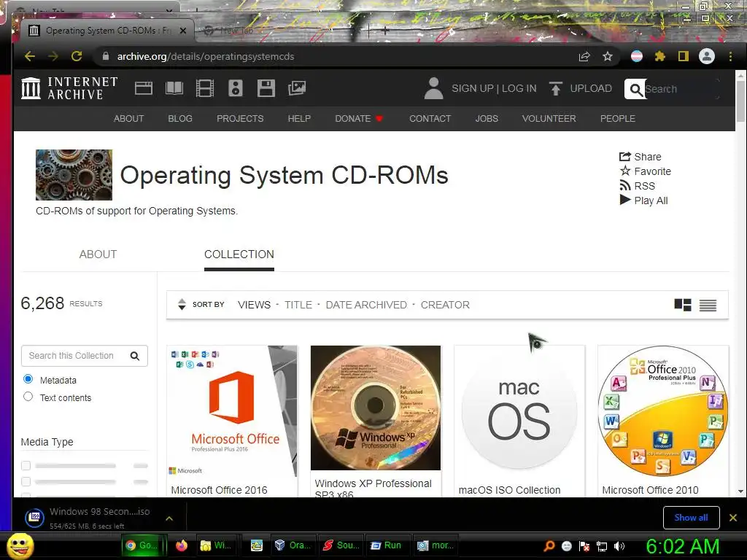Open PEOPLE in the navigation bar

[x=618, y=119]
